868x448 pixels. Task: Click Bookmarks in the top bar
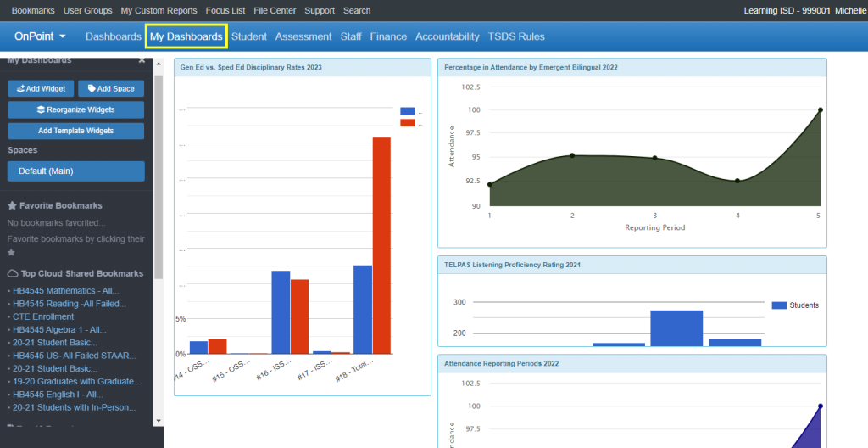coord(33,10)
